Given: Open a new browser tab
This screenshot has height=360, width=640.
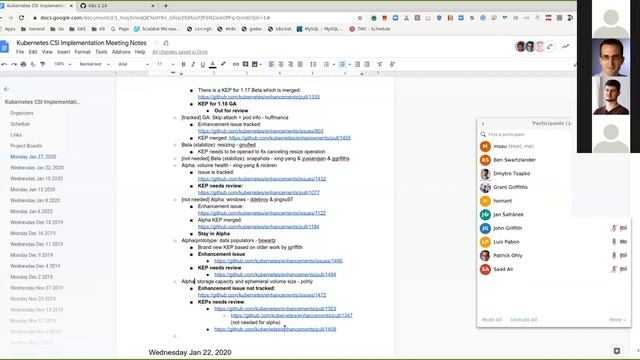Looking at the screenshot, I should point(166,6).
